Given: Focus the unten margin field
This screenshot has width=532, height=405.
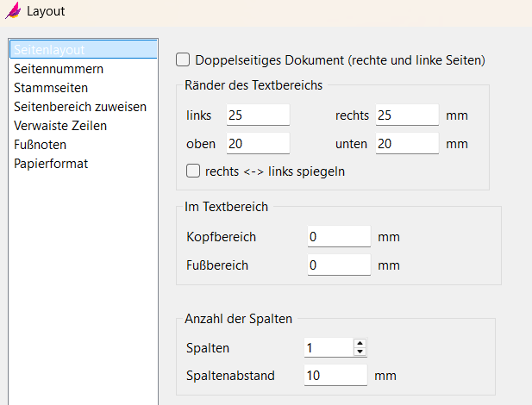Looking at the screenshot, I should (407, 143).
